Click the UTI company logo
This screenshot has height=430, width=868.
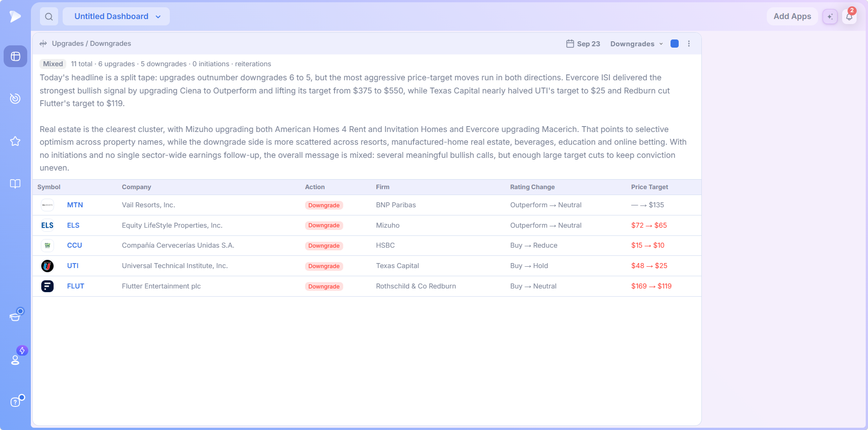click(47, 266)
